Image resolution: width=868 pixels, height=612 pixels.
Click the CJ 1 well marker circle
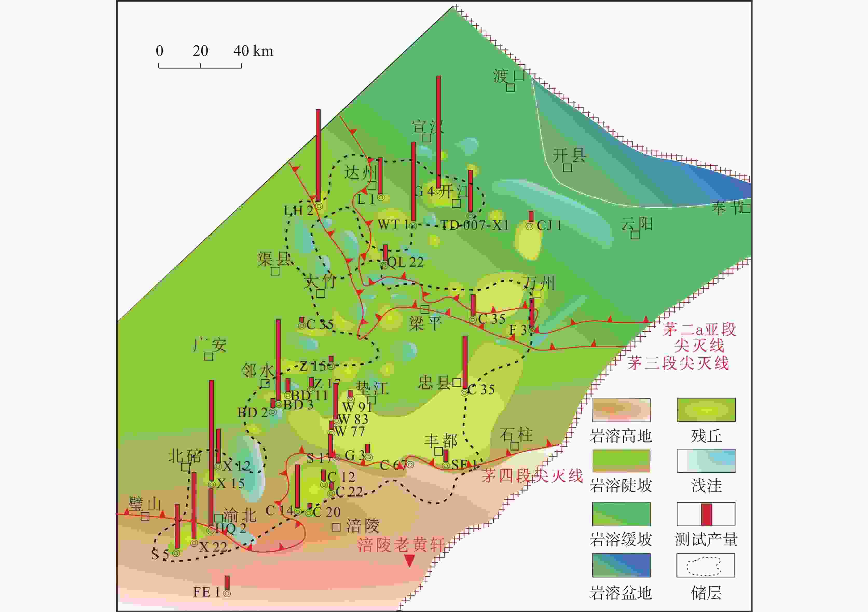tap(529, 226)
